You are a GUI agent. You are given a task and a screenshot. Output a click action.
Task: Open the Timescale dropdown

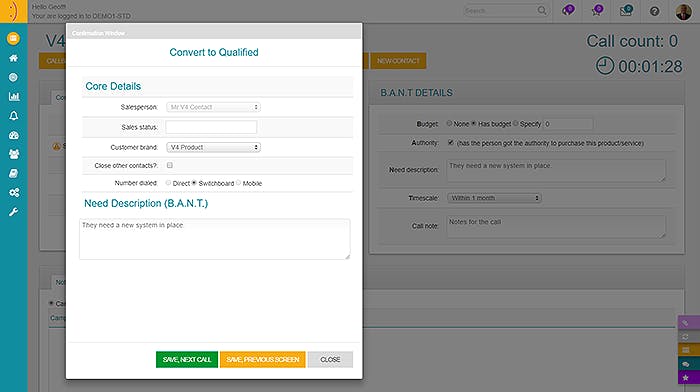pyautogui.click(x=495, y=198)
